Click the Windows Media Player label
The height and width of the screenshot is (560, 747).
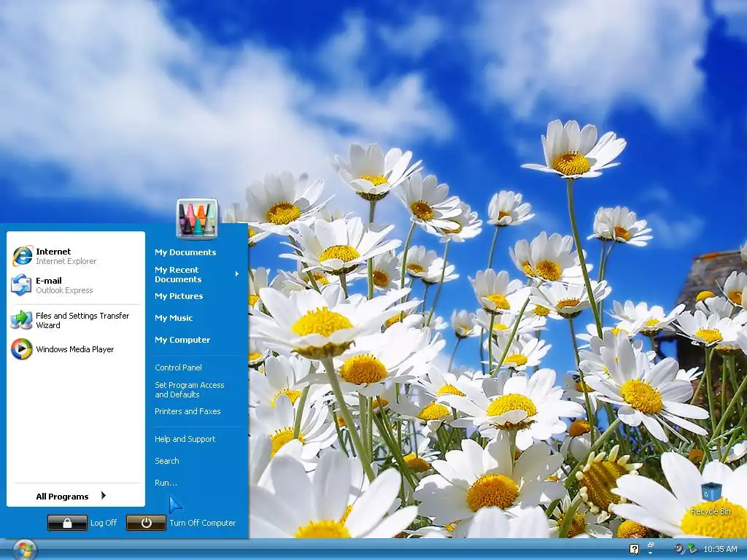75,349
